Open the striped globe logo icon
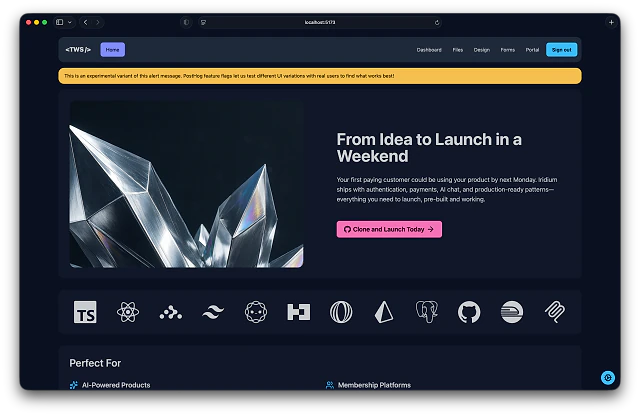Screen dimensions: 640x416 (x=341, y=312)
